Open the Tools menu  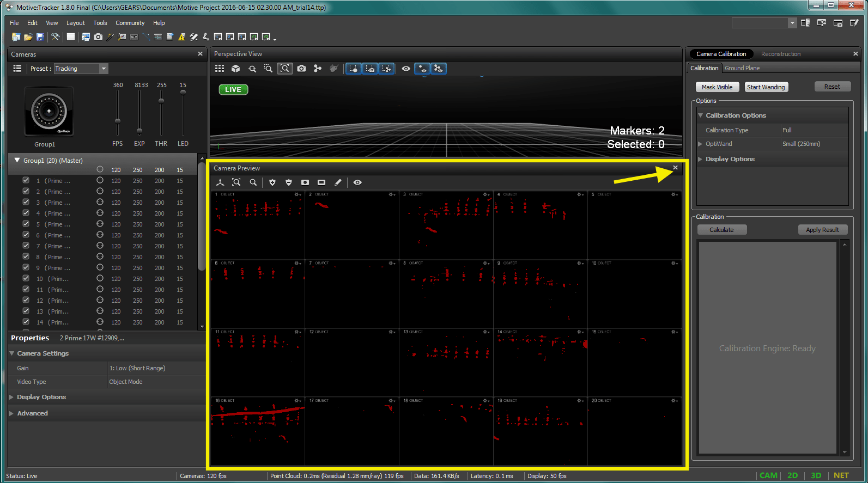tap(100, 23)
